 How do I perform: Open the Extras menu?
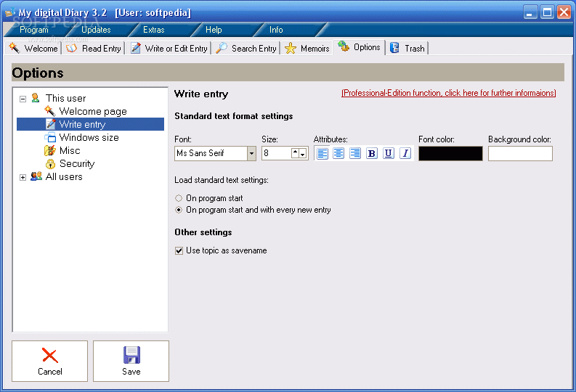[153, 30]
